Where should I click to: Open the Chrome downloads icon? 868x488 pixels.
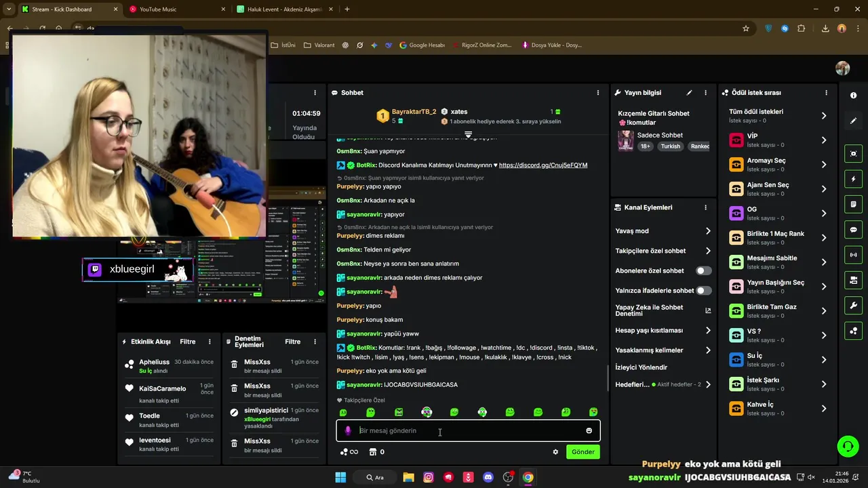(825, 28)
